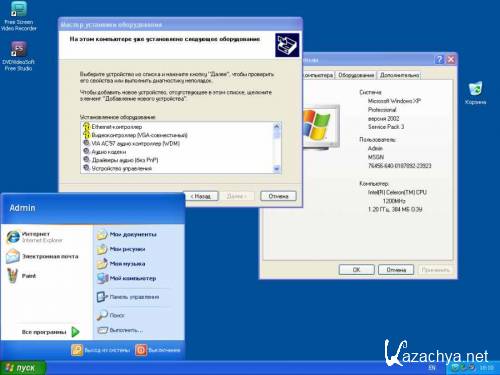This screenshot has height=375, width=500.
Task: Open Control Panel from Start menu
Action: [x=128, y=297]
